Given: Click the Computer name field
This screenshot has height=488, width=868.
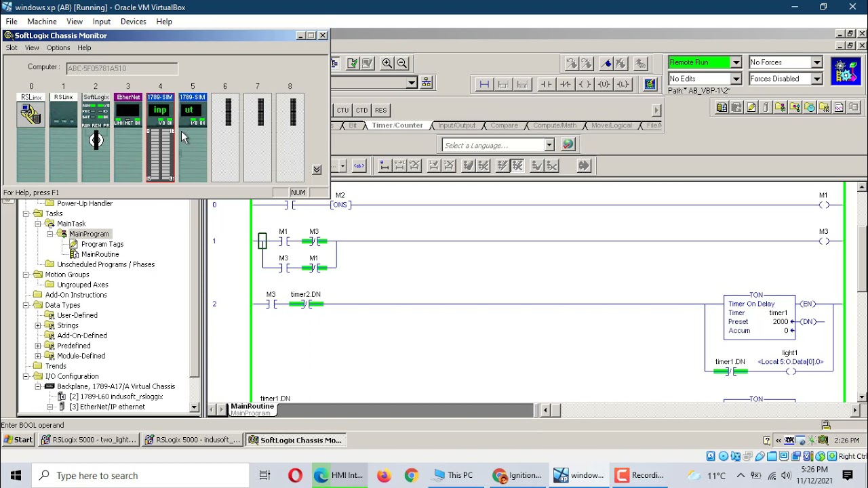Looking at the screenshot, I should (x=121, y=68).
